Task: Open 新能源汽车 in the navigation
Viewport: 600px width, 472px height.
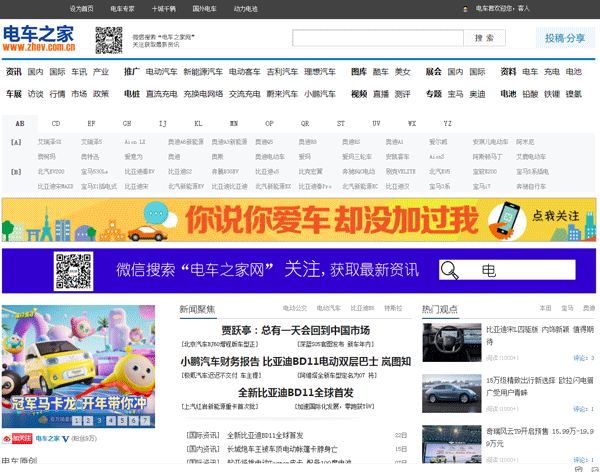Action: [x=203, y=72]
